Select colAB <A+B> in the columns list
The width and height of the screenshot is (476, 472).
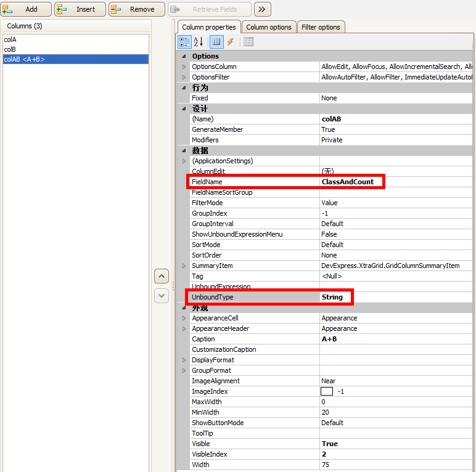76,59
